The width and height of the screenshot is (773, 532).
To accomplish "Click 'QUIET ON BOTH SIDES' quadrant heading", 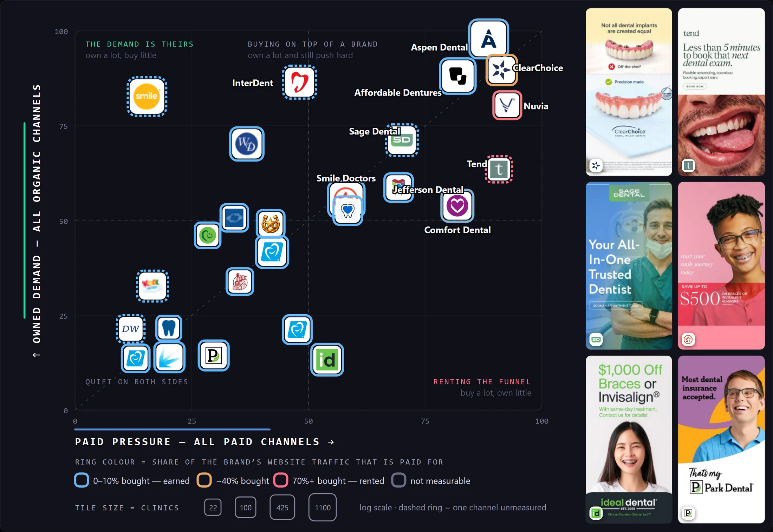I will (x=137, y=382).
